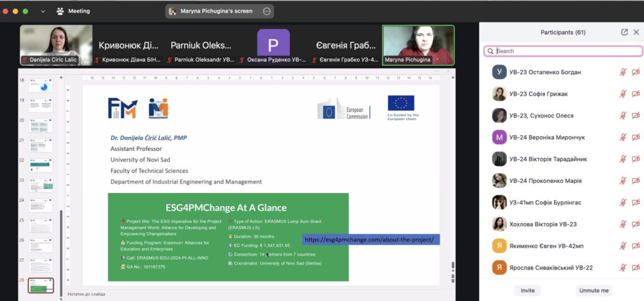The height and width of the screenshot is (301, 644).
Task: Pop out the Participants panel
Action: 625,32
